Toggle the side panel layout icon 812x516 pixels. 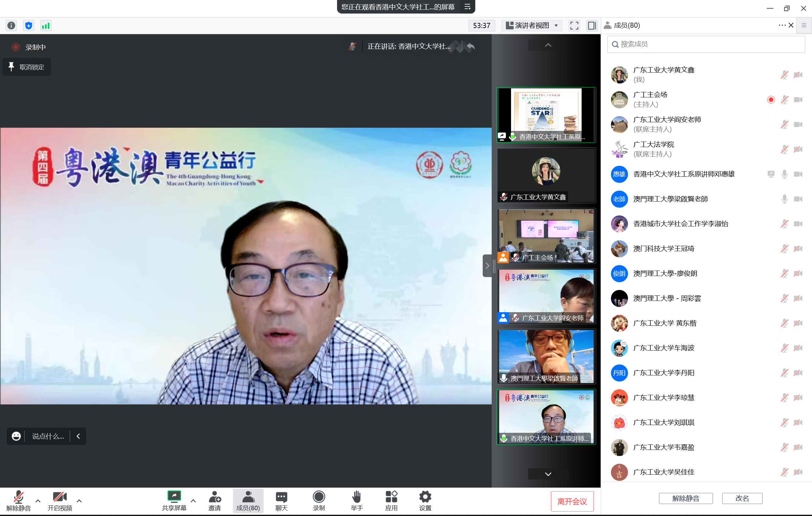592,26
